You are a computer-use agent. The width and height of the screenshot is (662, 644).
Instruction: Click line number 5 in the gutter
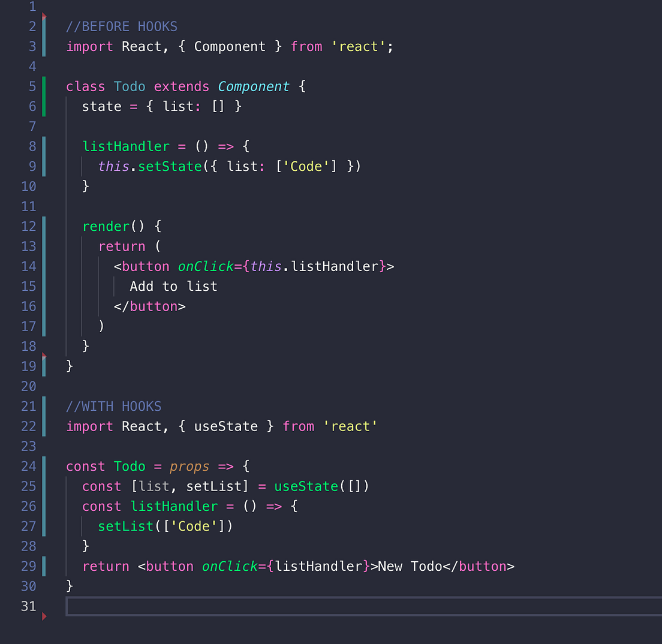(x=32, y=86)
